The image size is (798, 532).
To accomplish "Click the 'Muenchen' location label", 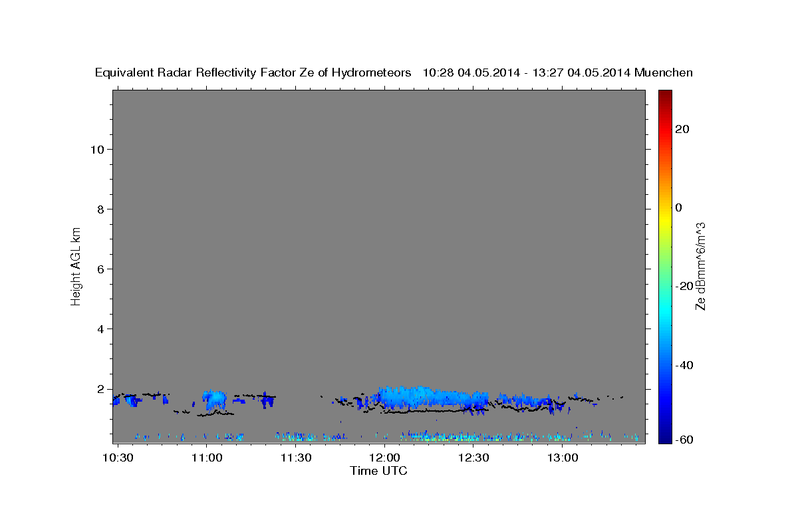I will pos(664,73).
